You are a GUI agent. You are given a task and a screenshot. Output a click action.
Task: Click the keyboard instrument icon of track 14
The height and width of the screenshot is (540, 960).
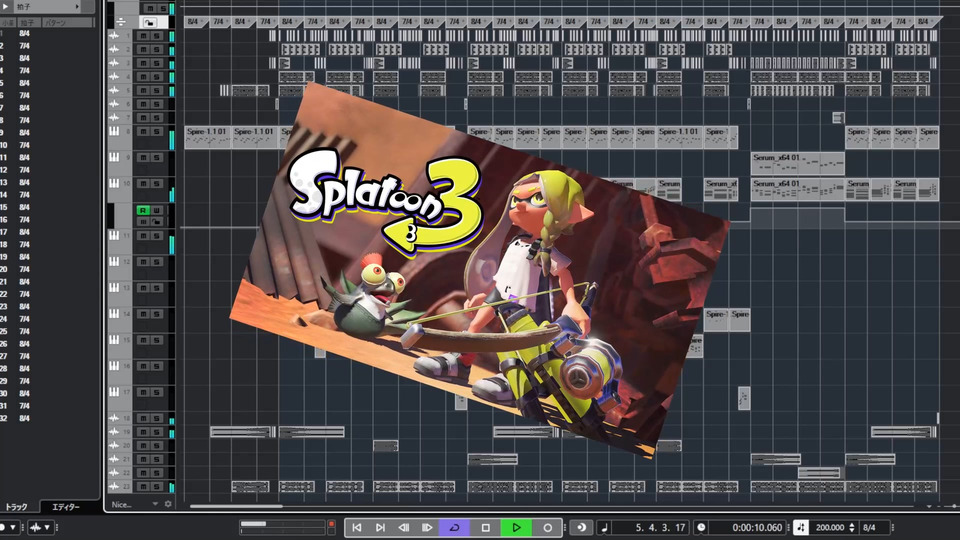(x=114, y=313)
